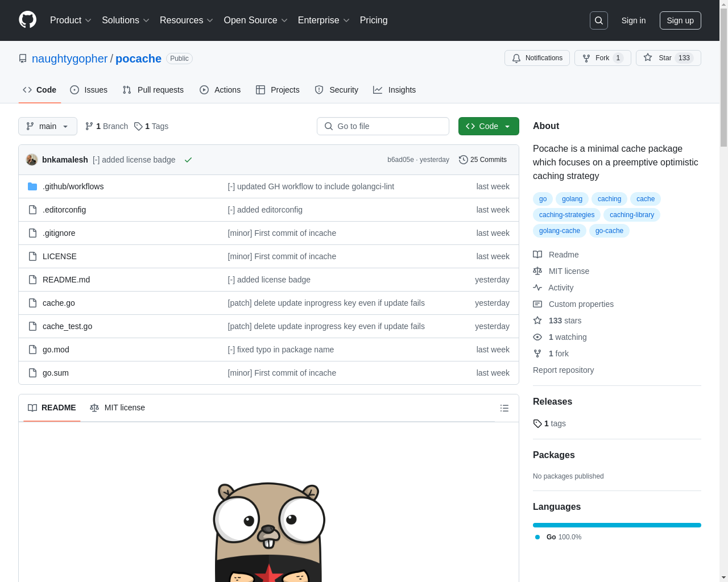Click the star icon beside 133 stars

537,321
